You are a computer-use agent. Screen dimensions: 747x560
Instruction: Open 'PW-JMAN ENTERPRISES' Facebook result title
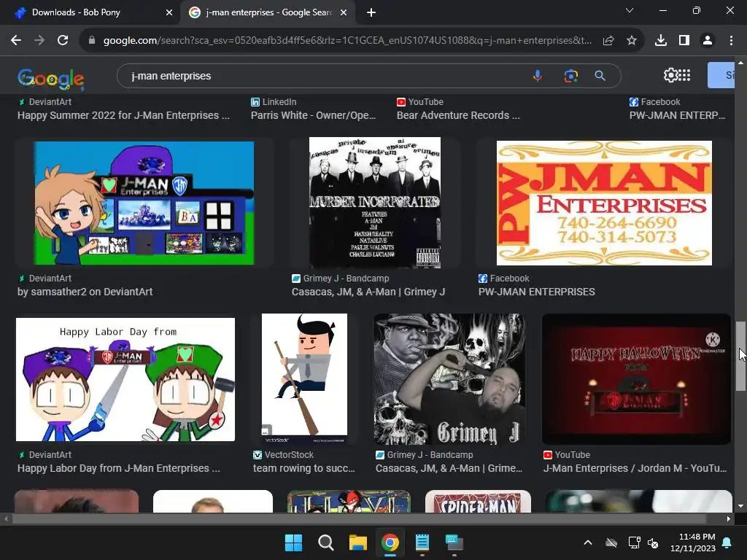[x=536, y=292]
